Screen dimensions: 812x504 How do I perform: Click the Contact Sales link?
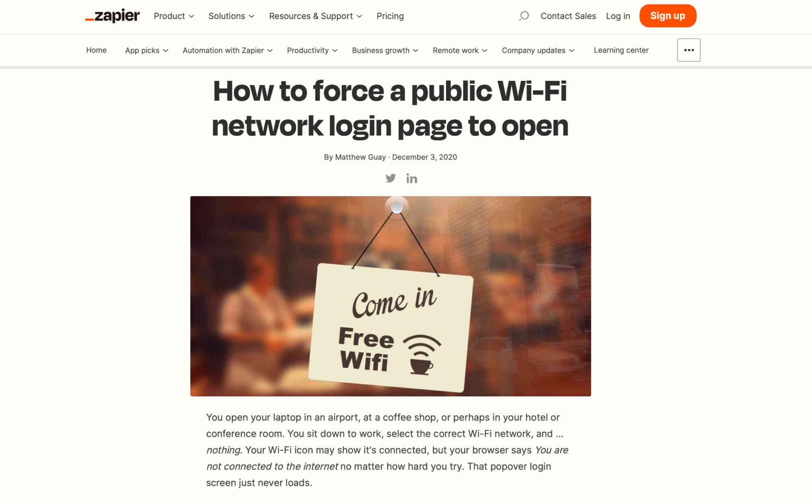(x=568, y=16)
